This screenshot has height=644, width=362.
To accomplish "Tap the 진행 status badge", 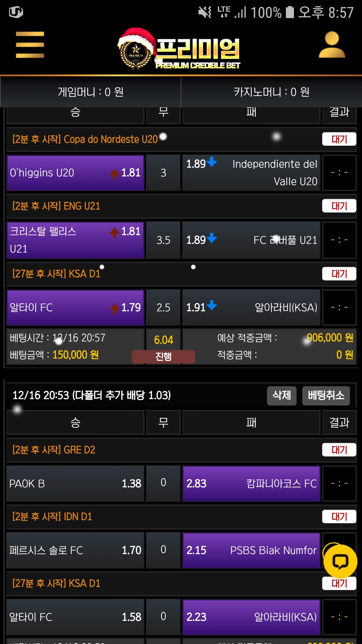I will [x=163, y=356].
